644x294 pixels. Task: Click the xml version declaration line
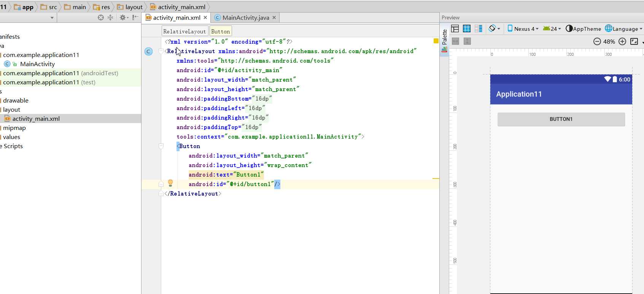pyautogui.click(x=229, y=42)
